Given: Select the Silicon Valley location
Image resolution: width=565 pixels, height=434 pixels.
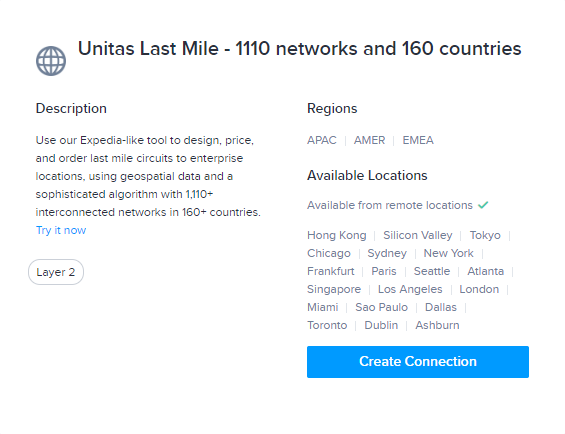Looking at the screenshot, I should pos(418,235).
